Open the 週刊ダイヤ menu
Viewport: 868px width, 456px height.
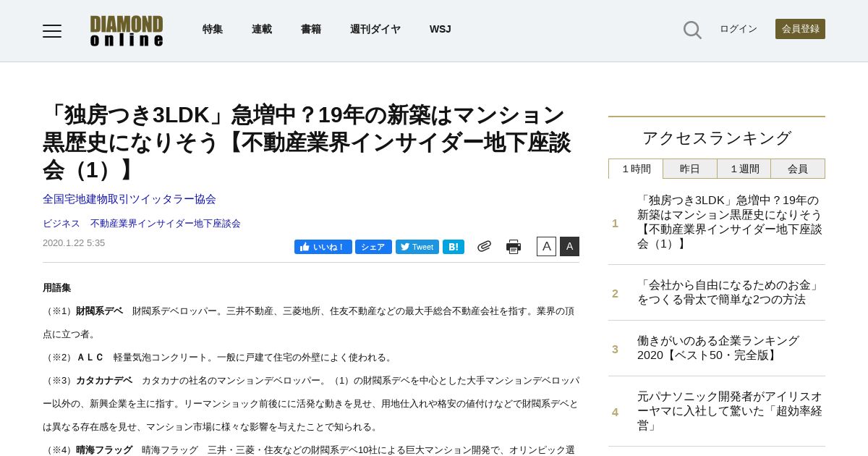point(375,29)
